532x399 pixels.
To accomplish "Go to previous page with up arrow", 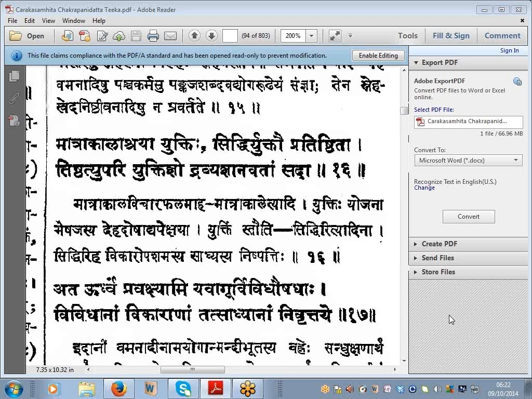I will 194,36.
